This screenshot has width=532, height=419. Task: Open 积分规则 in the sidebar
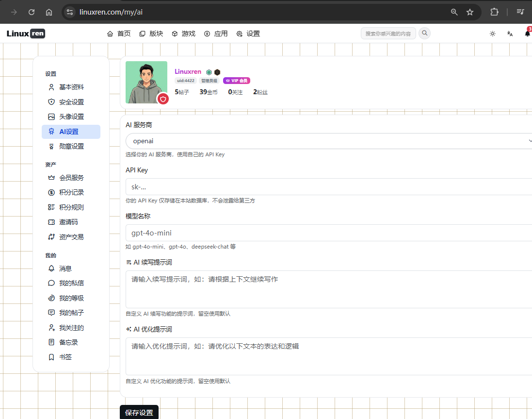(x=71, y=207)
